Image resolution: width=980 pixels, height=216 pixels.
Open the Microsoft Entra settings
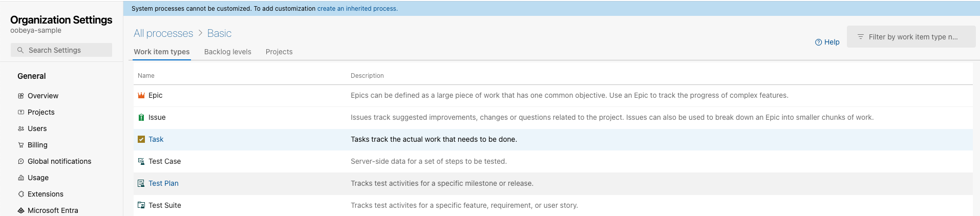[53, 210]
